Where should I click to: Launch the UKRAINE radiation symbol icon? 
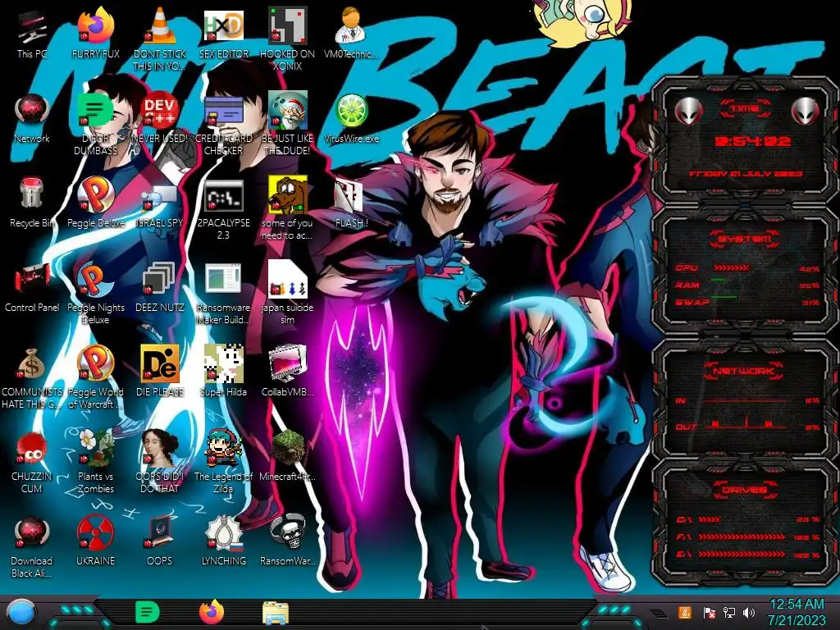coord(95,533)
